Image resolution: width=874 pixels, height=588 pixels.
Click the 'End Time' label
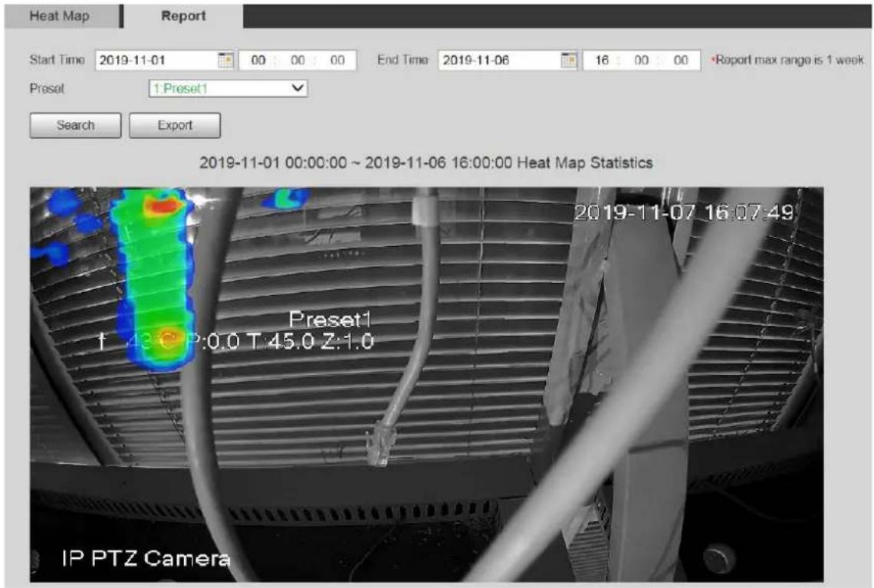point(402,61)
